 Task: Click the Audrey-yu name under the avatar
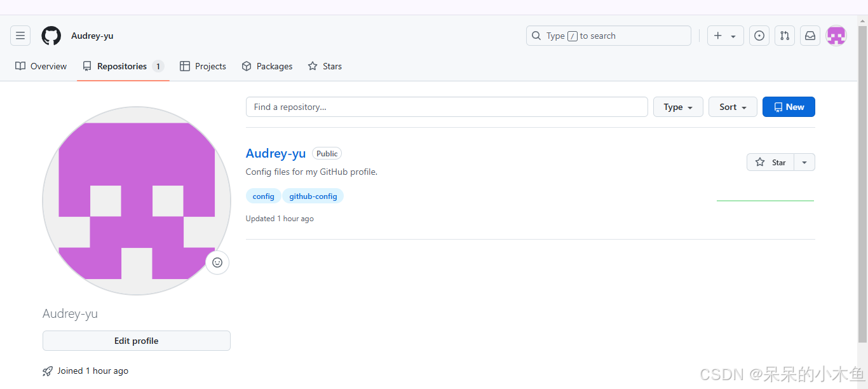(x=70, y=313)
